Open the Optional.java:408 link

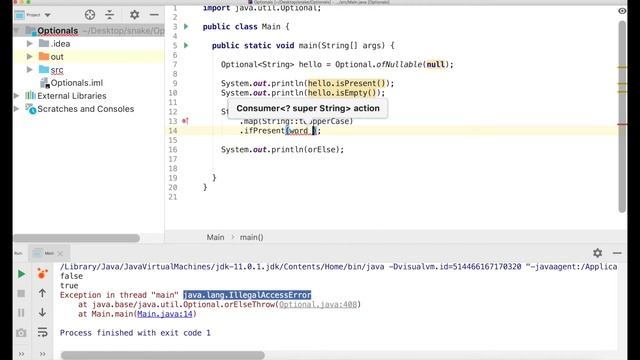click(318, 304)
